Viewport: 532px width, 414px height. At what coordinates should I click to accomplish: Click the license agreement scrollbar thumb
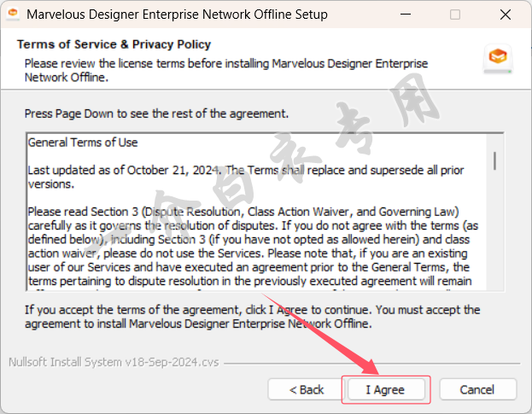tap(494, 160)
